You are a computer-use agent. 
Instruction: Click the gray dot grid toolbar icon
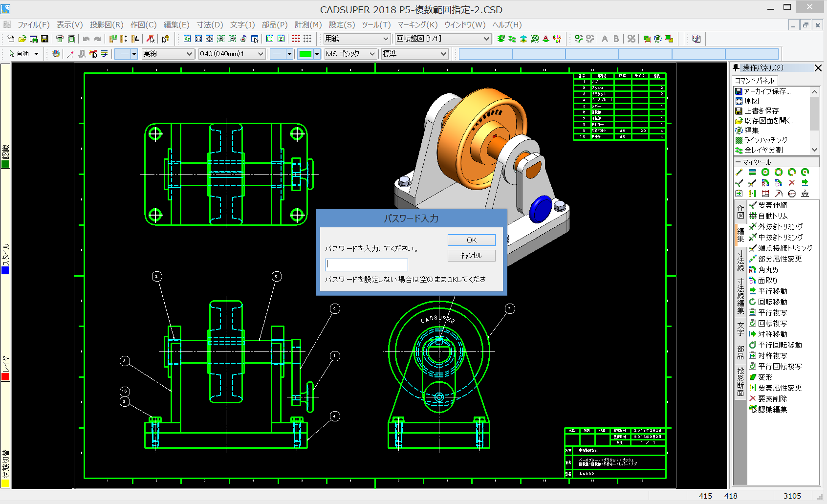[307, 39]
